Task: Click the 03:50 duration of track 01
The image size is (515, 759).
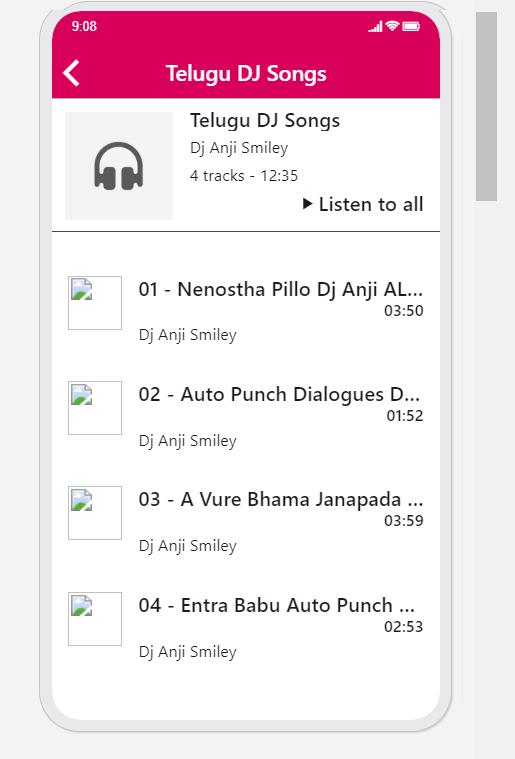Action: pyautogui.click(x=404, y=310)
